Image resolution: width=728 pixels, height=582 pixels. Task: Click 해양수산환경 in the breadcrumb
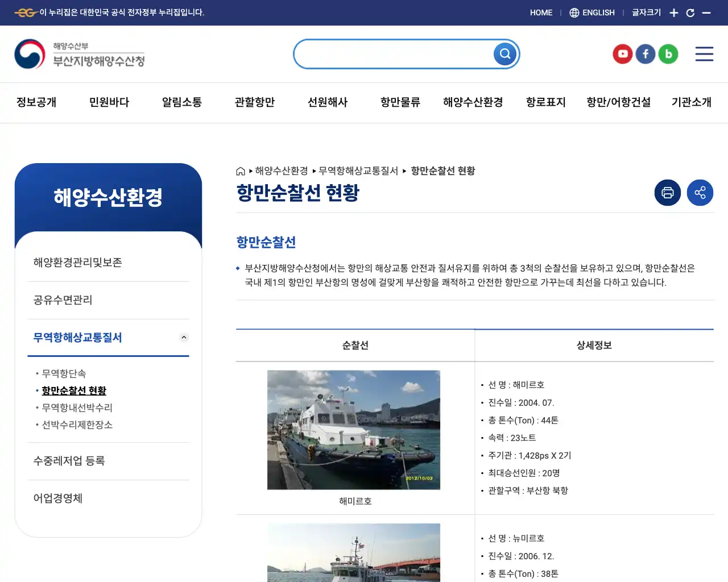pyautogui.click(x=282, y=171)
